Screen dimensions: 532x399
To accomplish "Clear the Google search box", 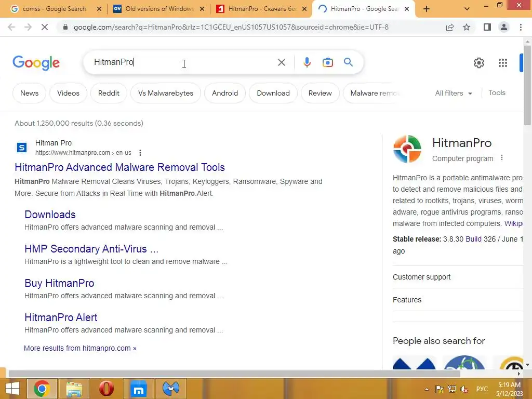I will point(281,62).
